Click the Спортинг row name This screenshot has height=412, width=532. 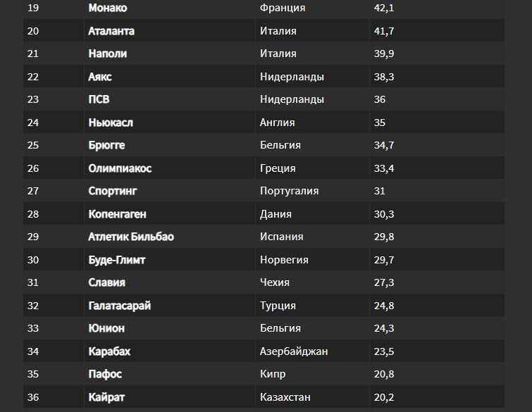pos(113,191)
